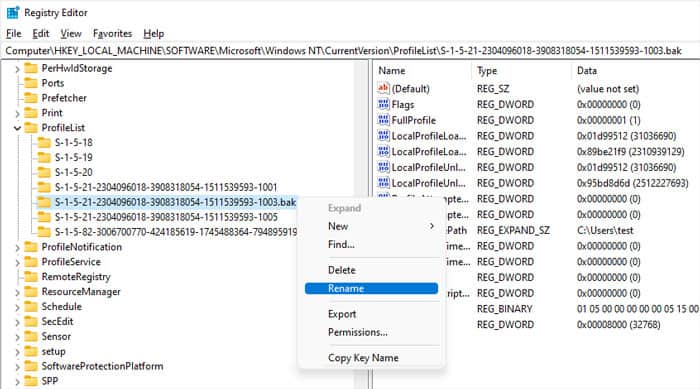Click the S-1-5-19 folder icon

tap(44, 158)
